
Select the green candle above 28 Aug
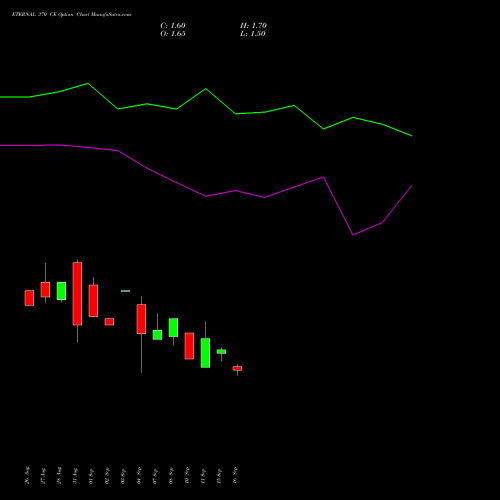(61, 291)
